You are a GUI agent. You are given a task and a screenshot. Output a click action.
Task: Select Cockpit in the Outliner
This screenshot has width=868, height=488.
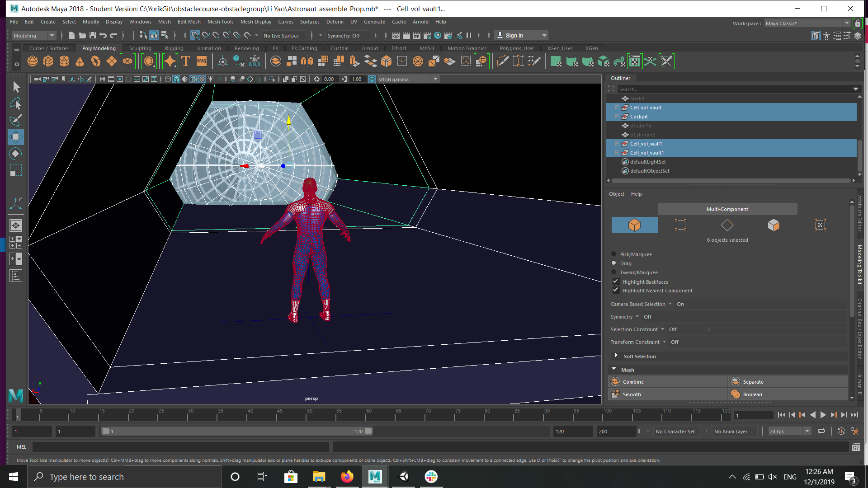pyautogui.click(x=639, y=117)
